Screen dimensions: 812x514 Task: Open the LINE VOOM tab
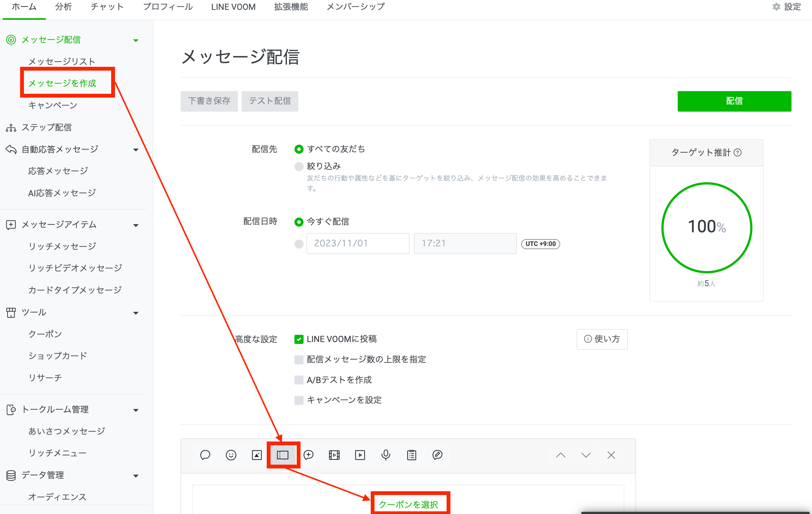click(233, 7)
